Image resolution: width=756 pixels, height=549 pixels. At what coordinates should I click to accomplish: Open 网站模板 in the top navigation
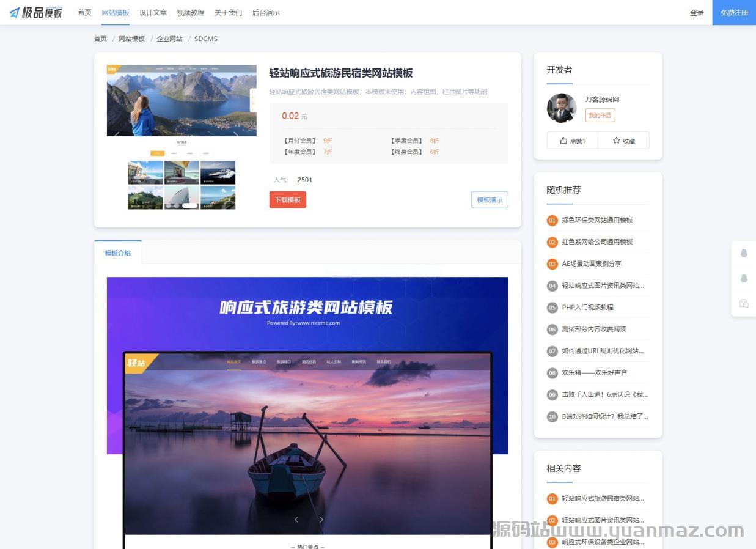(116, 12)
